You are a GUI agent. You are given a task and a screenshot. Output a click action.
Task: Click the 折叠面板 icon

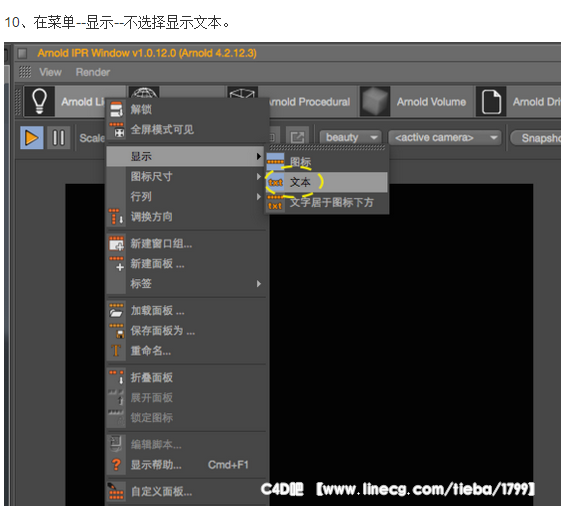(116, 378)
